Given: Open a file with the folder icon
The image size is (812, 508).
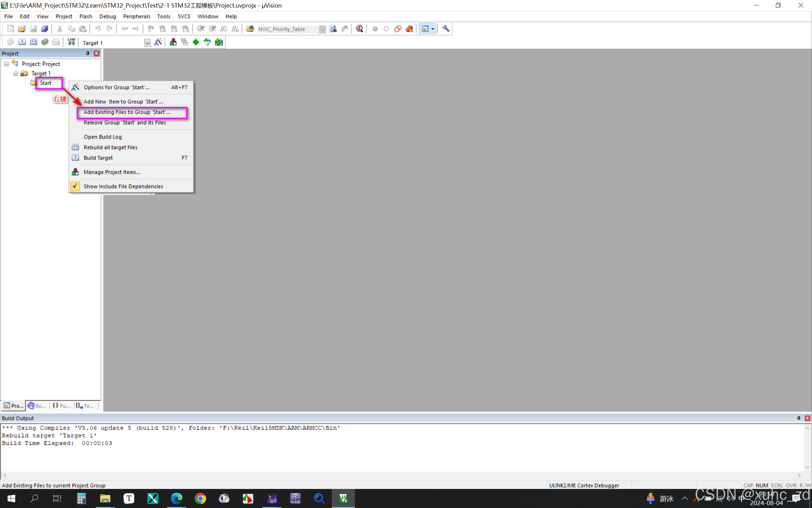Looking at the screenshot, I should [x=22, y=29].
